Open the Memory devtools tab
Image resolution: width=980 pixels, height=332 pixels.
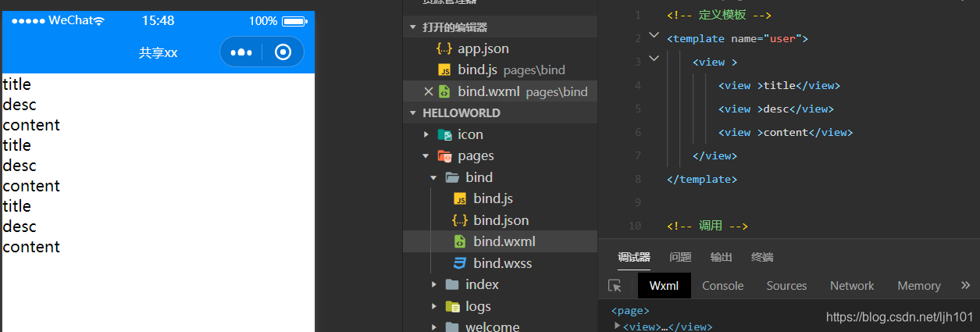(919, 286)
